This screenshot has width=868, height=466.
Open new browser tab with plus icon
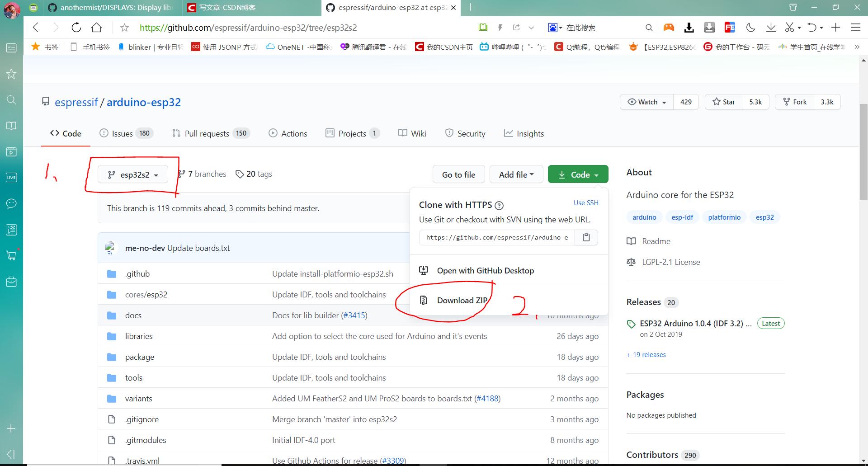point(471,7)
